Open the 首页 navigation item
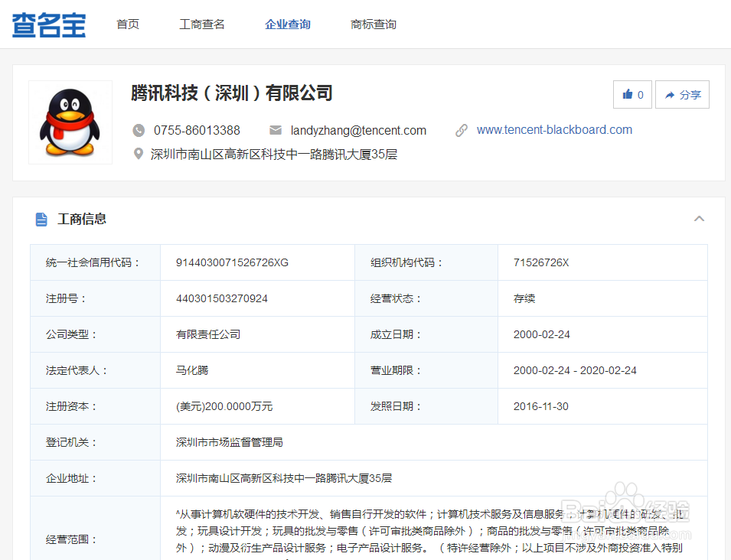Viewport: 731px width, 560px height. 128,24
